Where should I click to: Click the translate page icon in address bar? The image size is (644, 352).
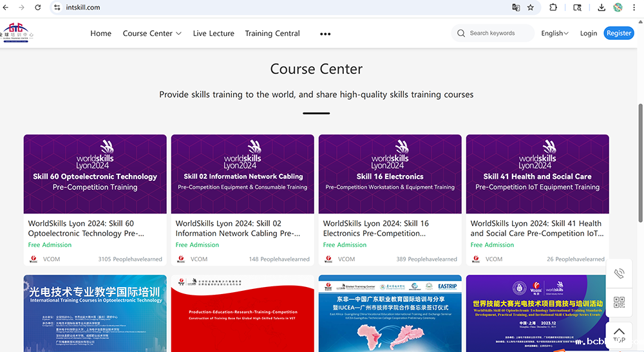[x=515, y=8]
